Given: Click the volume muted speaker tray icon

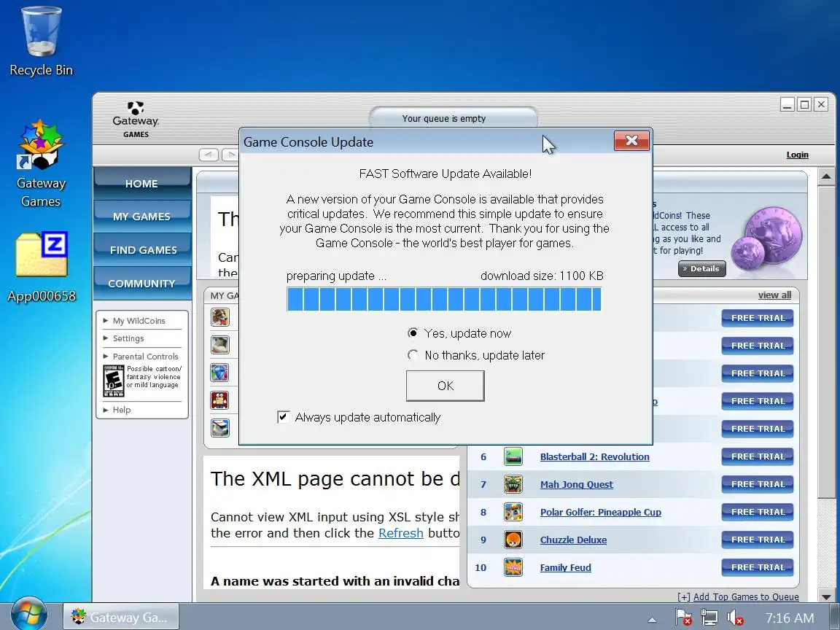Looking at the screenshot, I should point(735,618).
